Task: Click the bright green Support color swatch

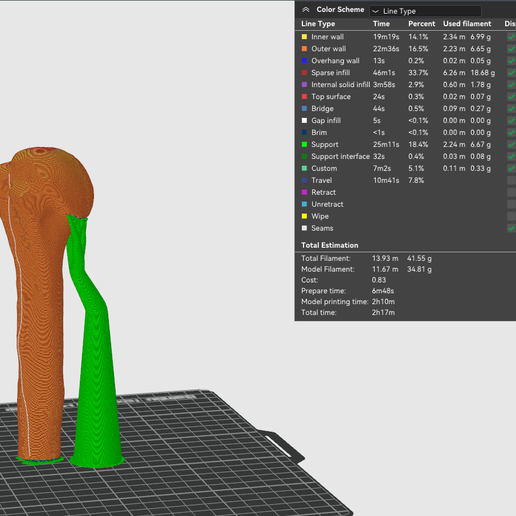Action: (304, 144)
